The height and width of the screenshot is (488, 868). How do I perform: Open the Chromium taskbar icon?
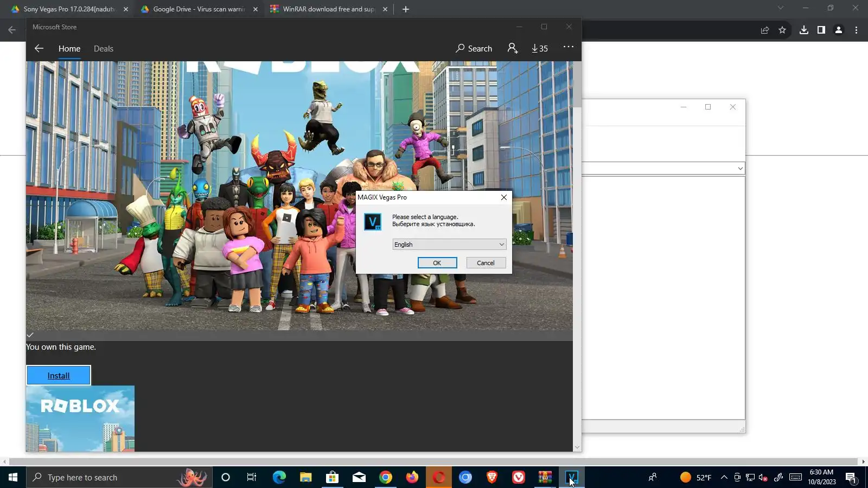(x=465, y=477)
